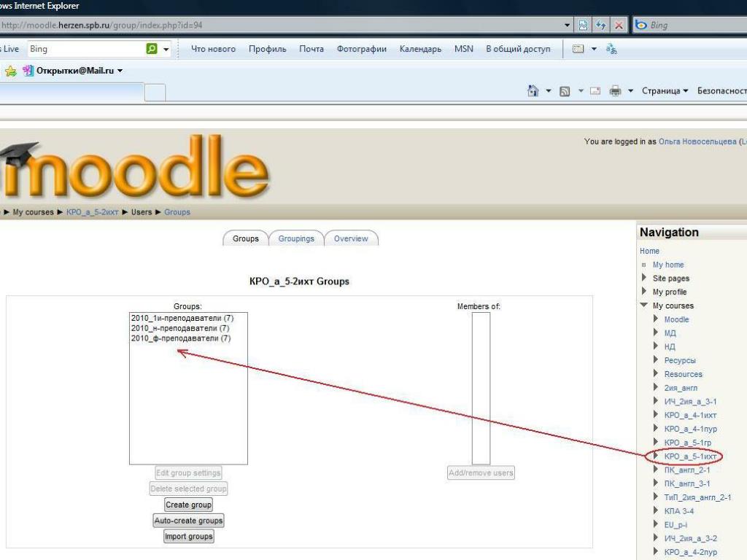Open Почта in the Live toolbar

(311, 49)
